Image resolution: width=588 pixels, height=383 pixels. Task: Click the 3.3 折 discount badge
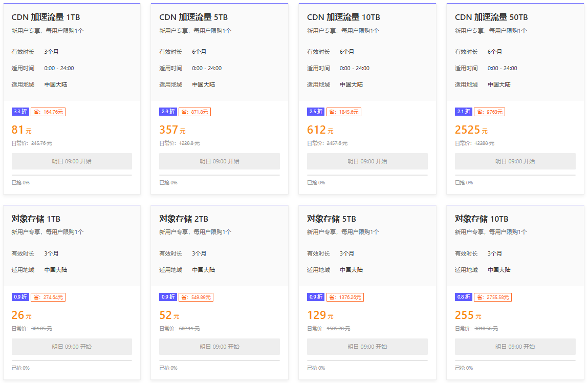click(20, 112)
